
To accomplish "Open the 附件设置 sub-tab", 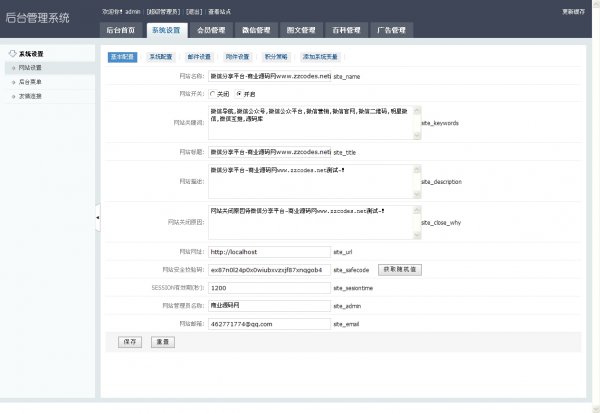I will pyautogui.click(x=237, y=57).
